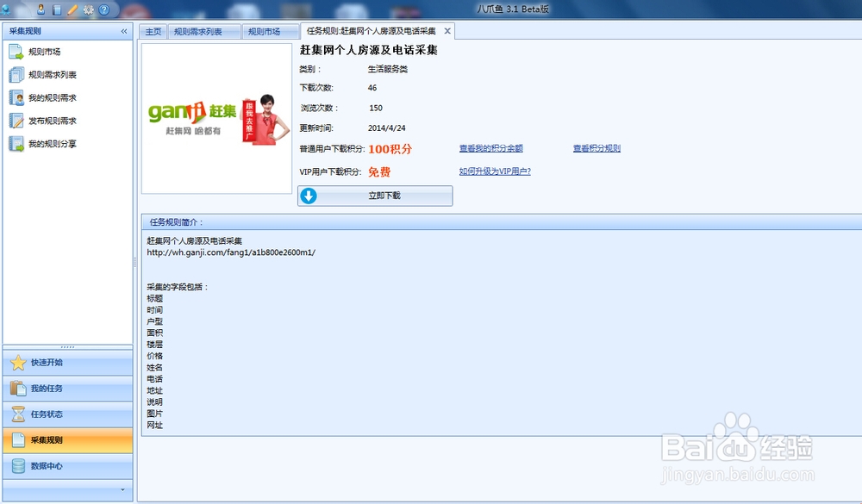Open settings via the gear icon

pos(89,9)
